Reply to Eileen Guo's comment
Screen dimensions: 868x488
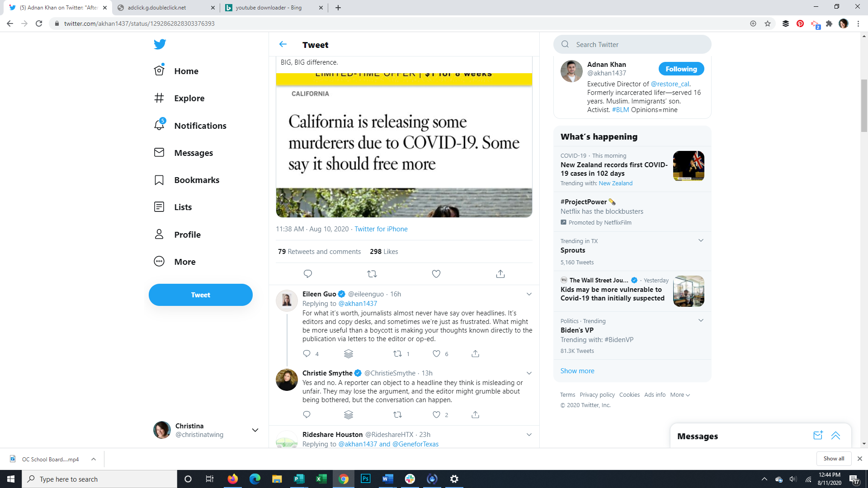click(307, 354)
